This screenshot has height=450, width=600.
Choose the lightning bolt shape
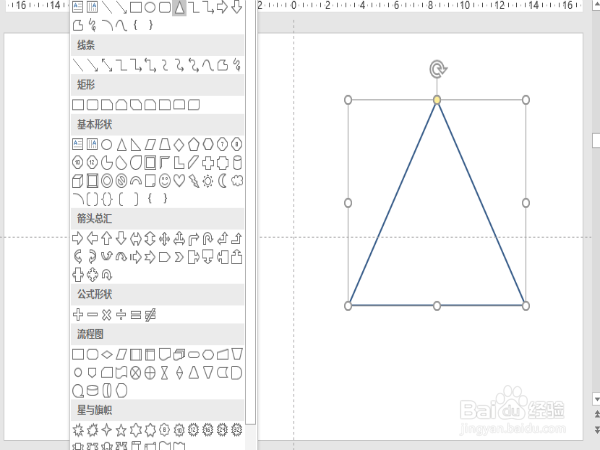click(194, 181)
